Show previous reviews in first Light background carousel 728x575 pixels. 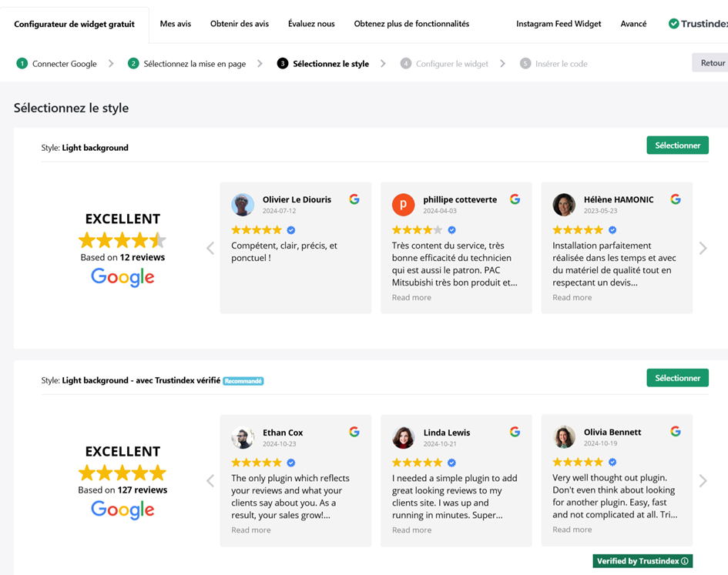tap(210, 249)
